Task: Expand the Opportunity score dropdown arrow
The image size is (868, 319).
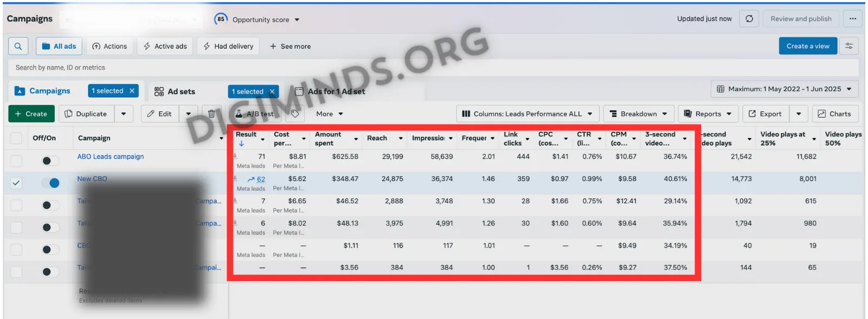Action: [297, 20]
